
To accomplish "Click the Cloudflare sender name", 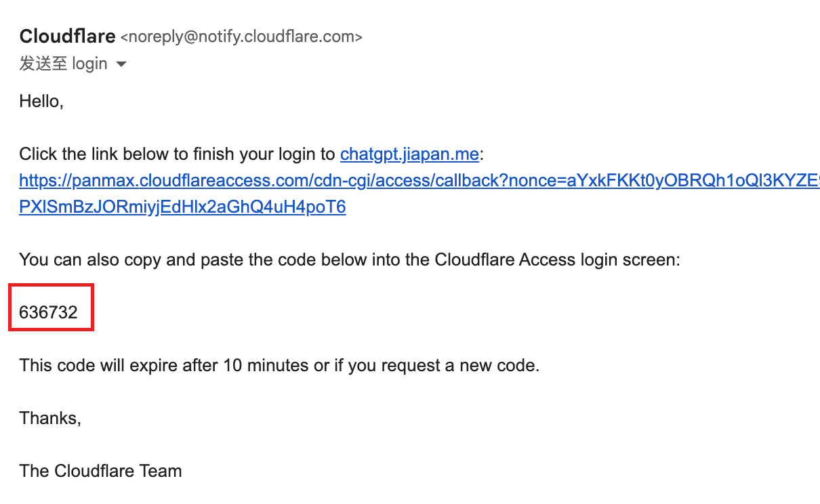I will tap(67, 37).
